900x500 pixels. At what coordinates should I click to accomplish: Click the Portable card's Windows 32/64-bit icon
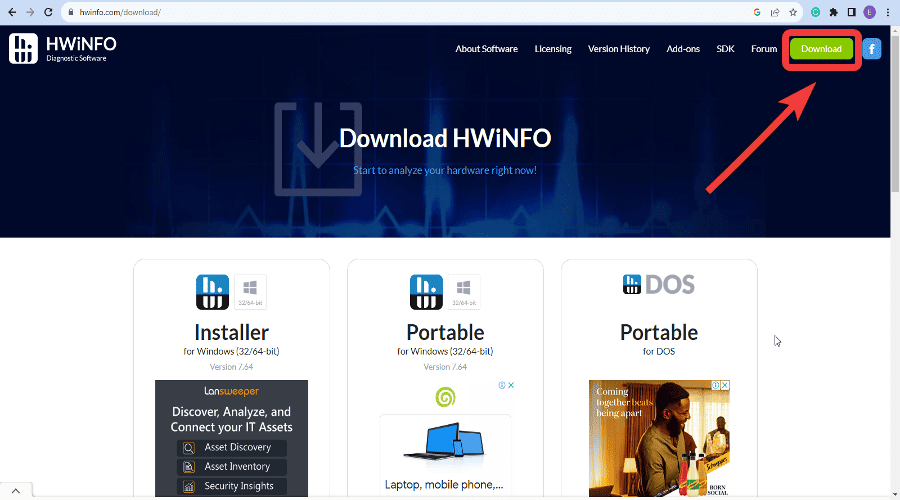(464, 292)
